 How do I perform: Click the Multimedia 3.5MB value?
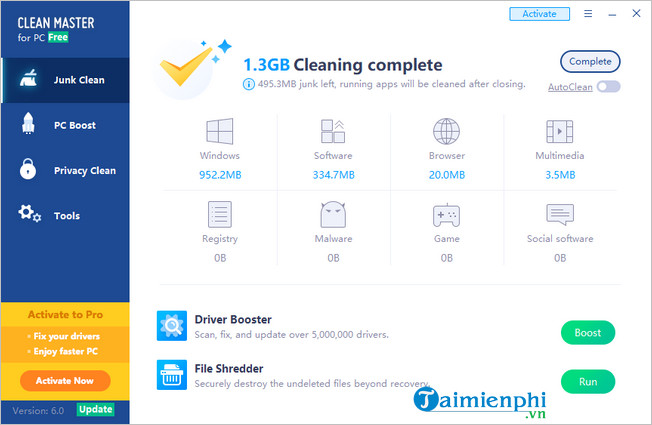560,175
